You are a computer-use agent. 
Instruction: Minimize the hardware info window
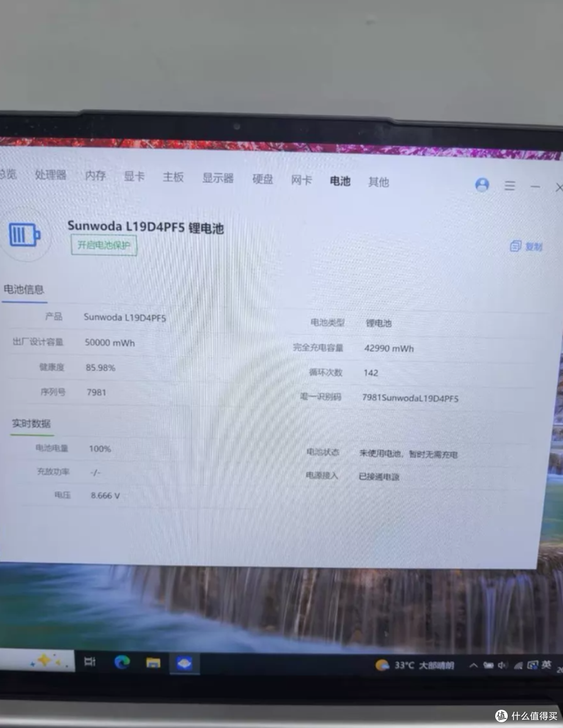535,187
